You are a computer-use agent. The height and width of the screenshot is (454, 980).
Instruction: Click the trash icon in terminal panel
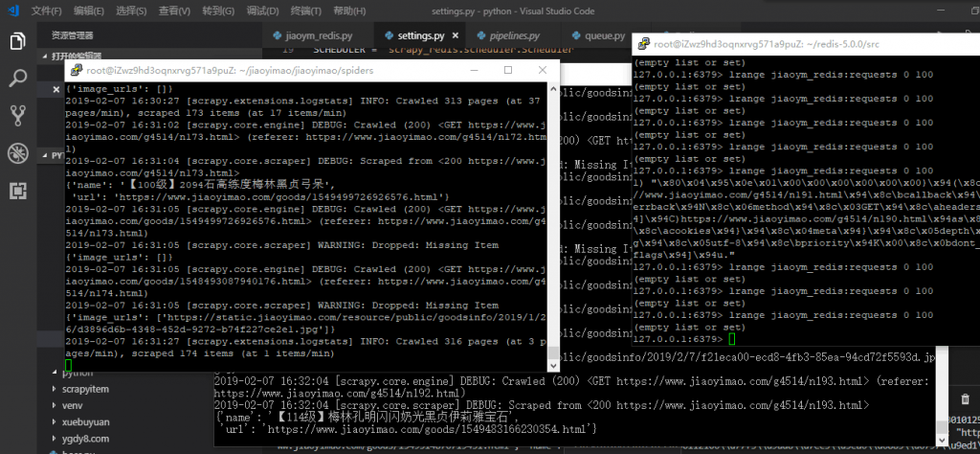(963, 398)
